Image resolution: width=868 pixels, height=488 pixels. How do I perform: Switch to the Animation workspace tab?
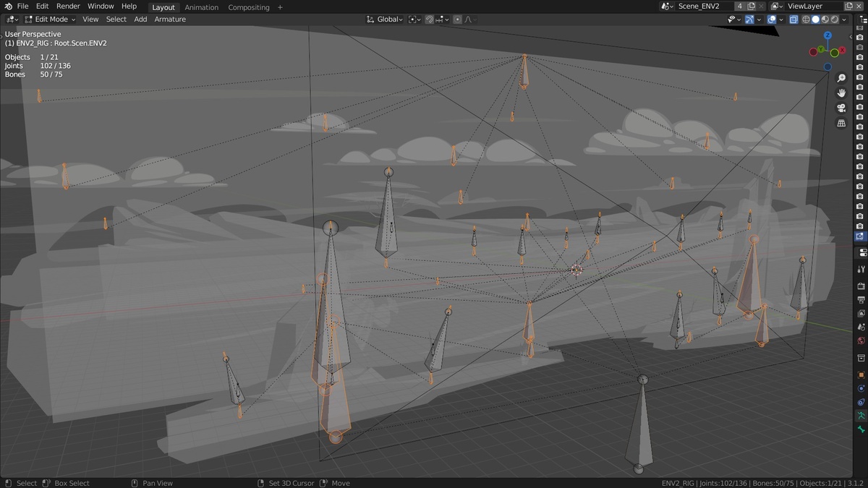click(x=202, y=7)
